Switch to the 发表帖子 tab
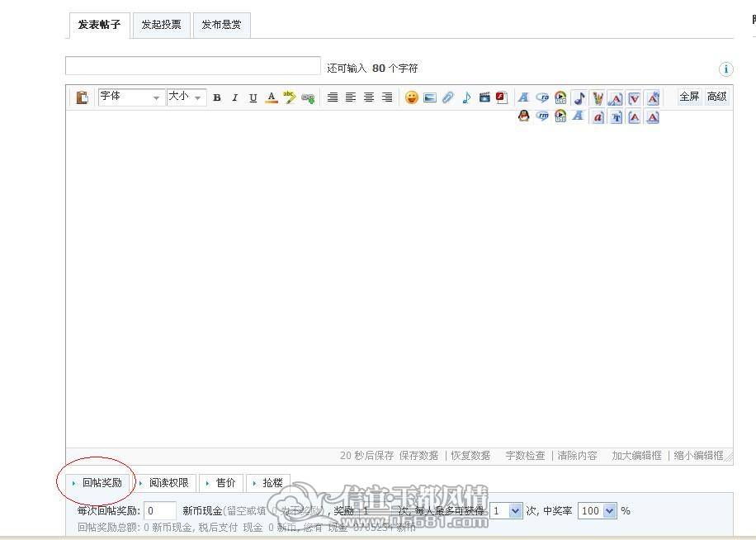Screen dimensions: 756x540 click(99, 25)
